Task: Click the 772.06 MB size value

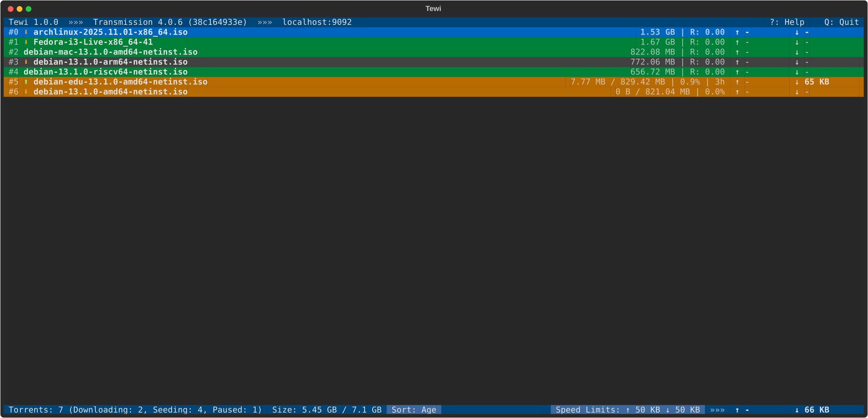Action: (x=653, y=62)
